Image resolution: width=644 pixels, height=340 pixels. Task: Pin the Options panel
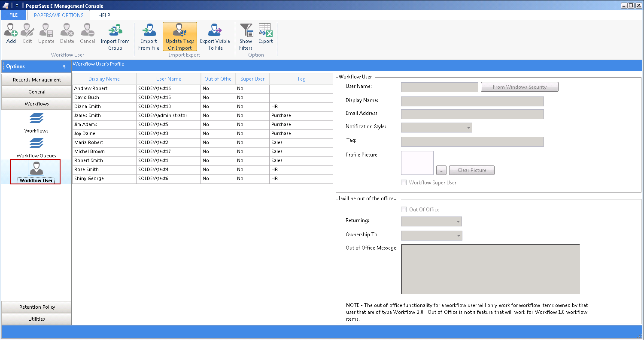64,66
